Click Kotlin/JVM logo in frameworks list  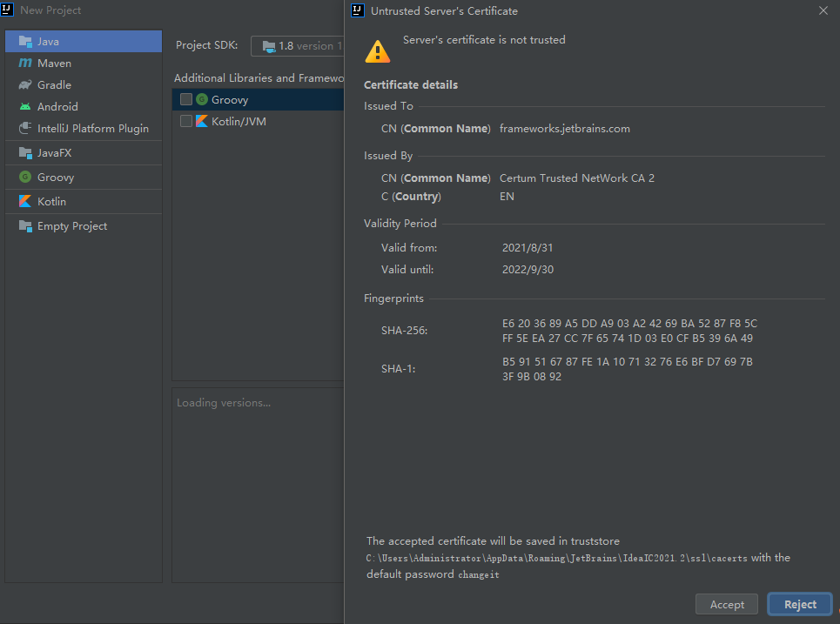click(x=202, y=121)
